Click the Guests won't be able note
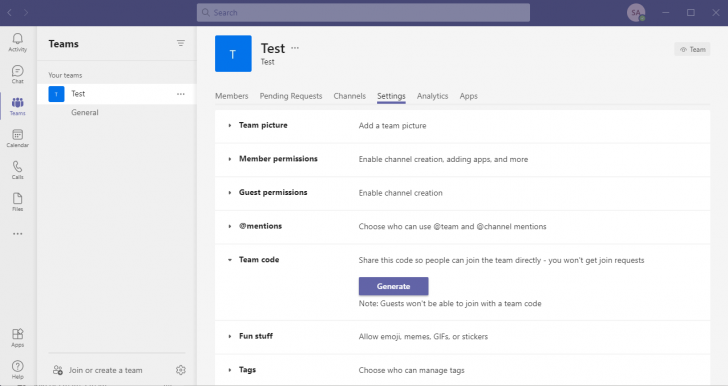 [x=450, y=303]
